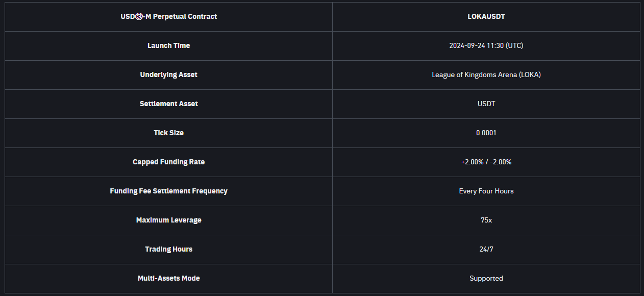Click the USDⓈ-M Perpetual Contract header cell
Viewport: 644px width, 296px height.
click(x=168, y=16)
